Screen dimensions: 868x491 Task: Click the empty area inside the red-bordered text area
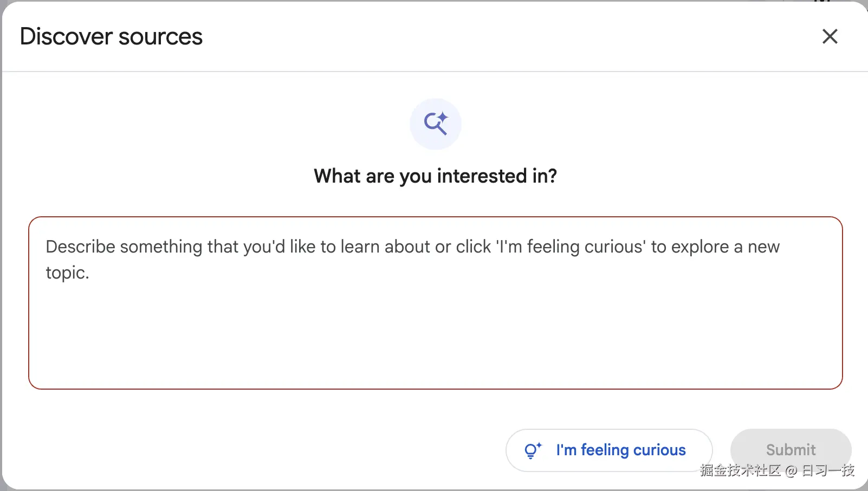[435, 336]
